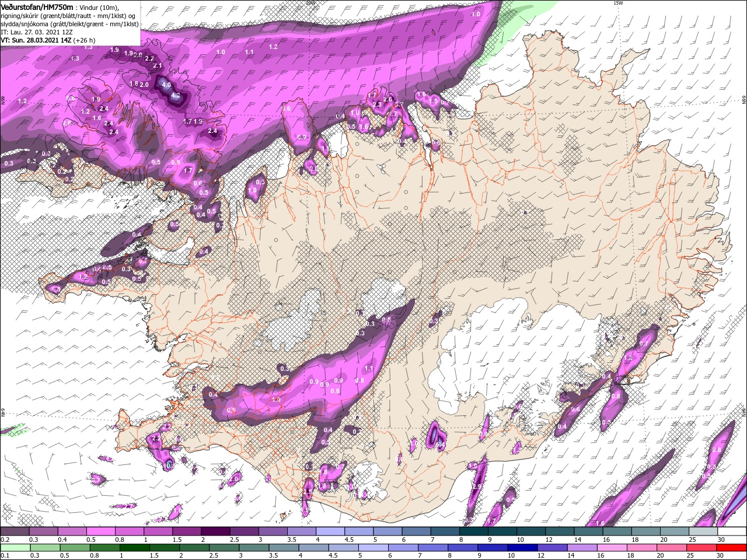Click the 2.9 precipitation value off south coast

(476, 487)
